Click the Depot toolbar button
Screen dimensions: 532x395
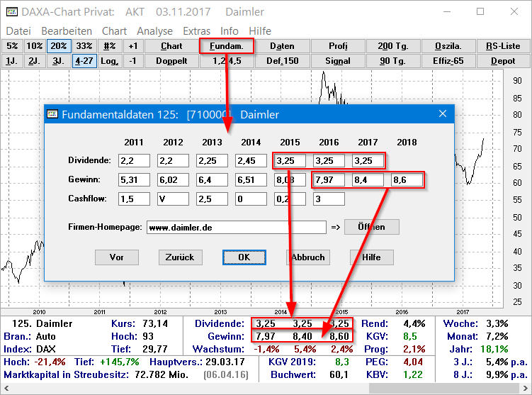tap(503, 61)
